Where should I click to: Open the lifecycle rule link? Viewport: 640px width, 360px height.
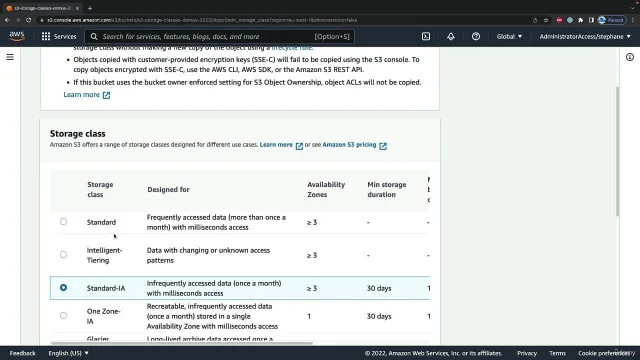coord(292,48)
